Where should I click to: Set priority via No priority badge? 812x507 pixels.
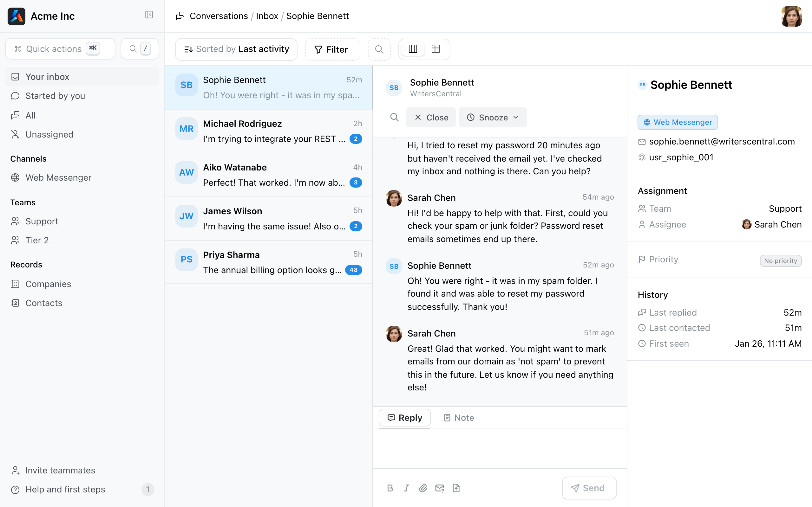coord(781,260)
